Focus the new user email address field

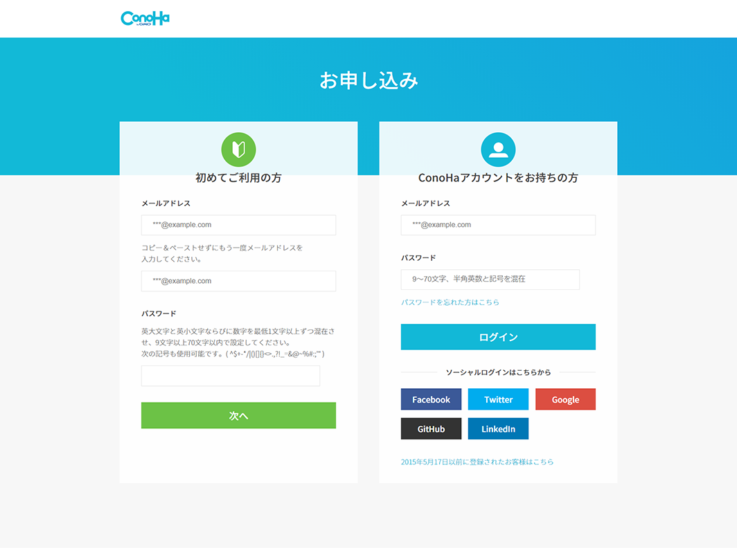click(238, 225)
